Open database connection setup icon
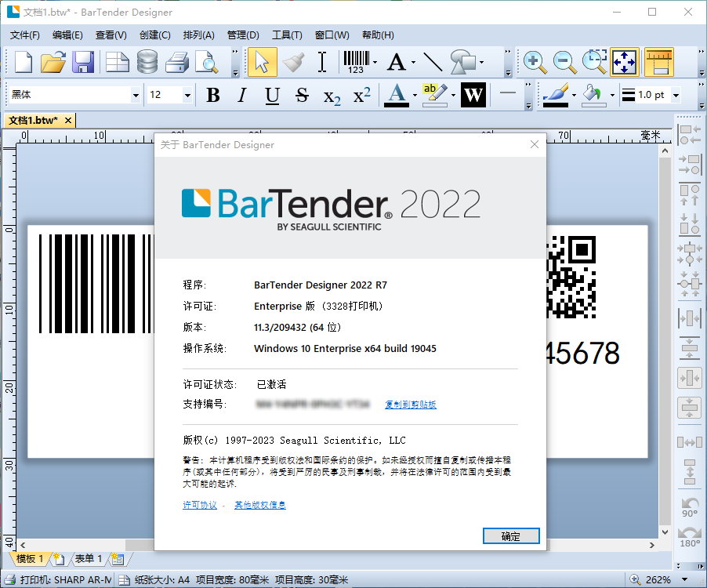 [147, 62]
